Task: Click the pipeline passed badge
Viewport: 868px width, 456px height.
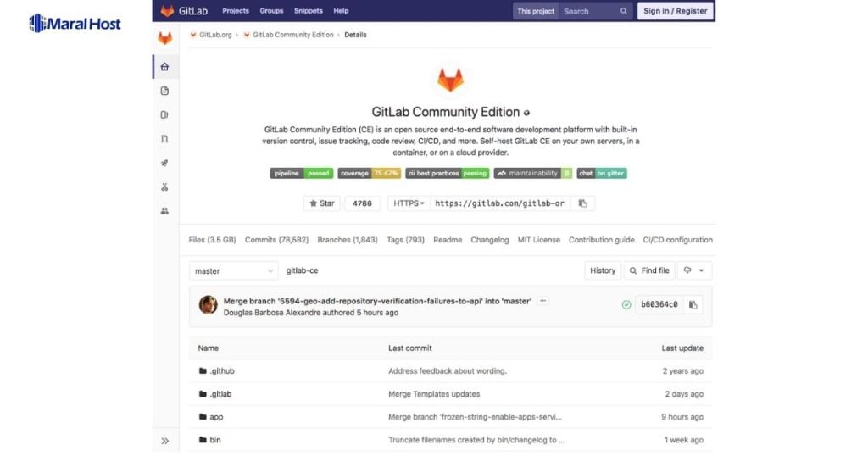Action: click(x=302, y=173)
